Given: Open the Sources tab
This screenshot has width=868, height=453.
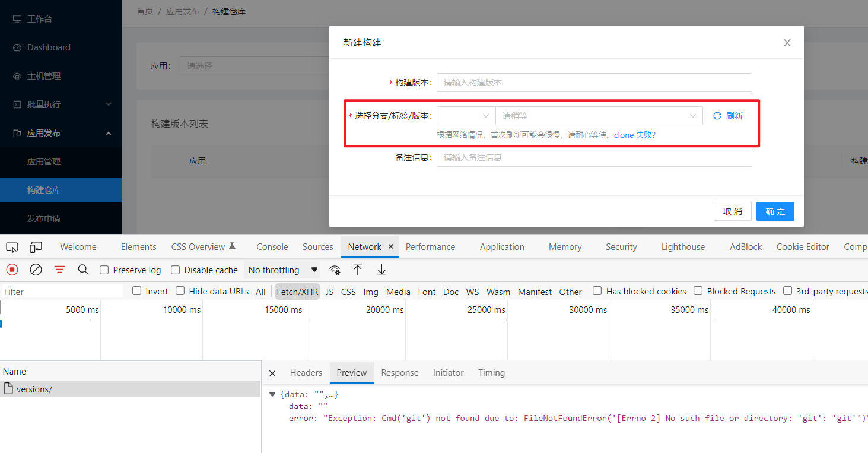Looking at the screenshot, I should click(x=318, y=247).
